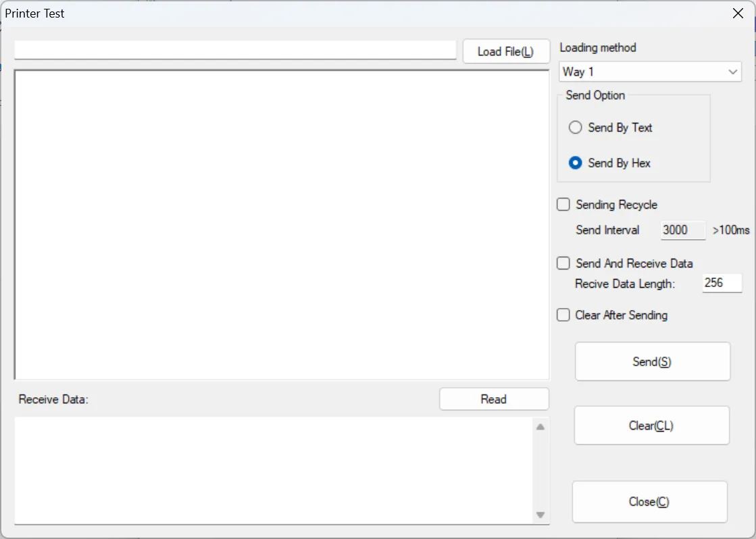This screenshot has height=539, width=756.
Task: Select the Send By Text option
Action: click(576, 128)
